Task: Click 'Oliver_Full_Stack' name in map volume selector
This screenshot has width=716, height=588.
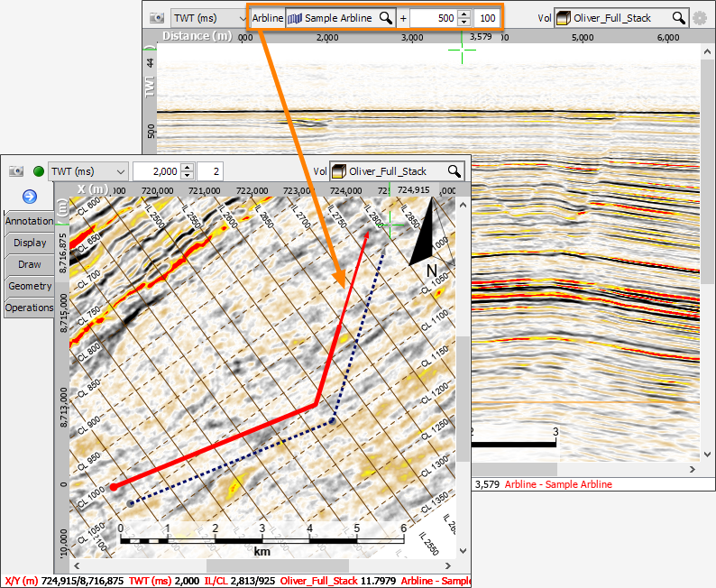Action: click(387, 171)
